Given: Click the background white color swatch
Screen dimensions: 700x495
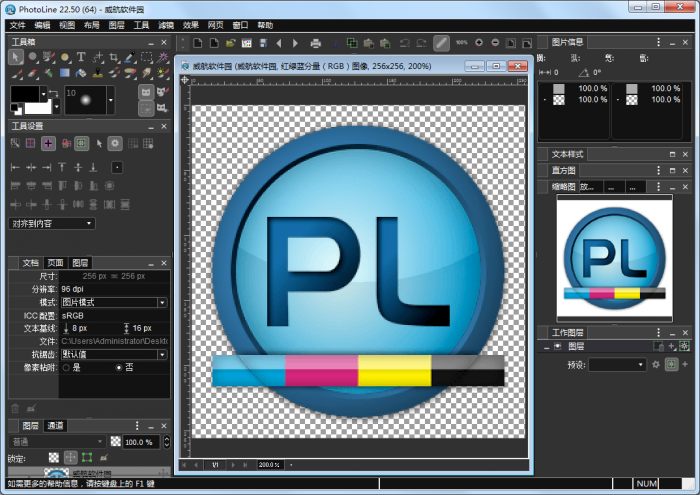Looking at the screenshot, I should pyautogui.click(x=39, y=108).
